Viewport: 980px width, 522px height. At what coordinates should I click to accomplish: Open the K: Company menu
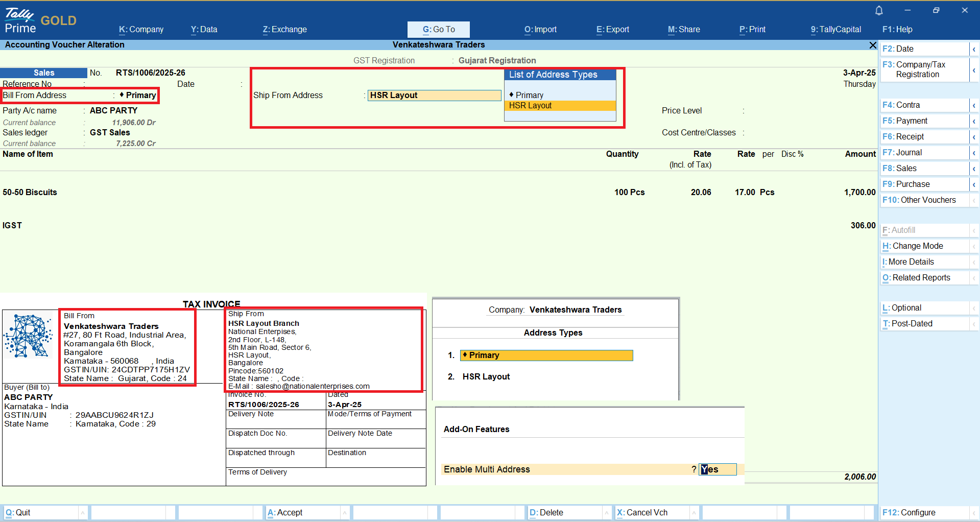point(141,30)
